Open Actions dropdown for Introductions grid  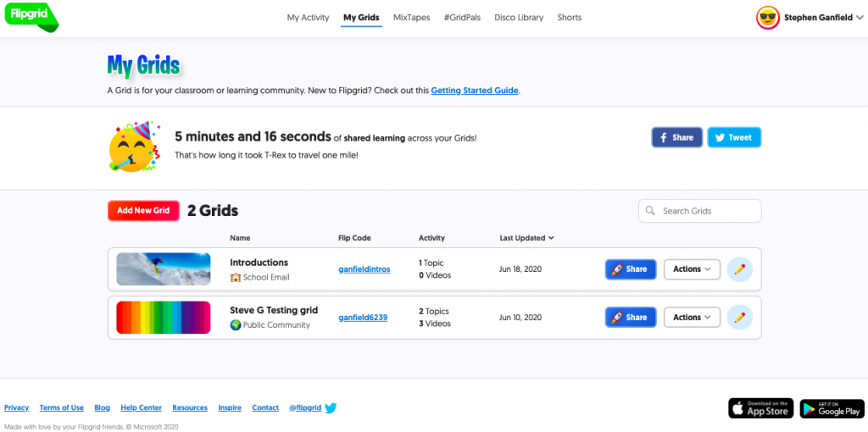692,269
